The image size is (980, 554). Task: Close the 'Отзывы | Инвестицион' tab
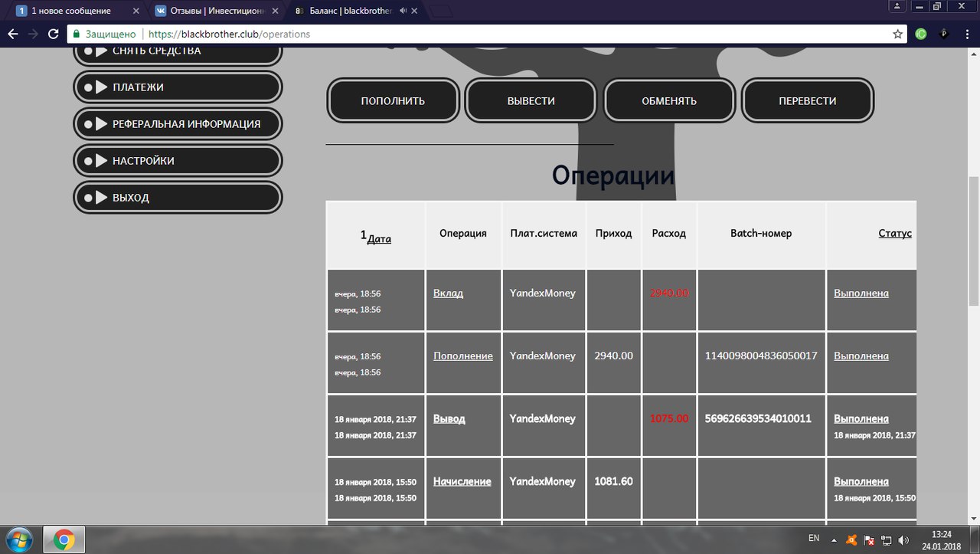276,11
